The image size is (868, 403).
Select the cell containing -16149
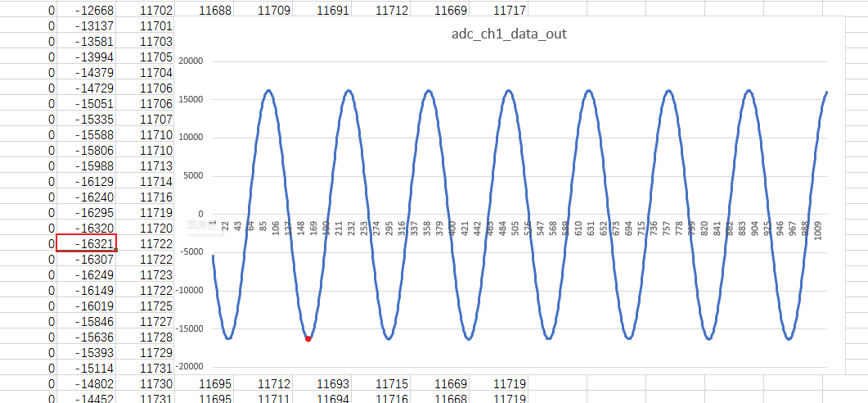coord(87,291)
